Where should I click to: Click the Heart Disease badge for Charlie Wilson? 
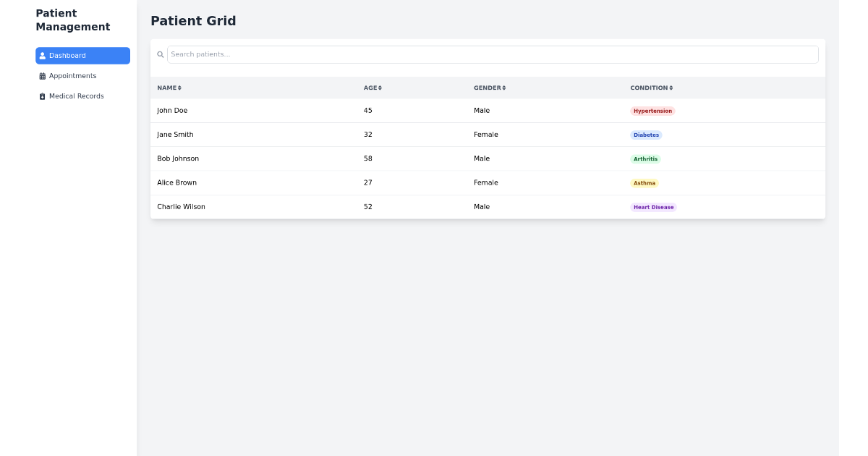(x=653, y=207)
